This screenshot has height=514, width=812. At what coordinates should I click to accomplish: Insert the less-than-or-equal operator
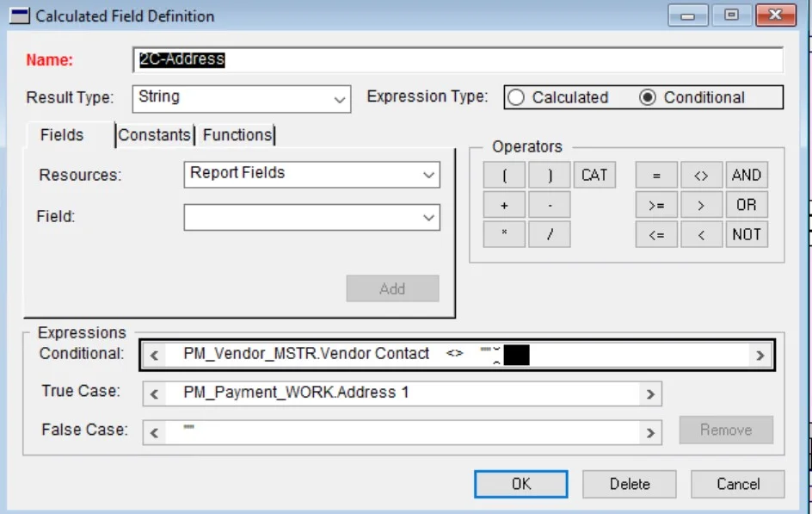click(x=656, y=235)
